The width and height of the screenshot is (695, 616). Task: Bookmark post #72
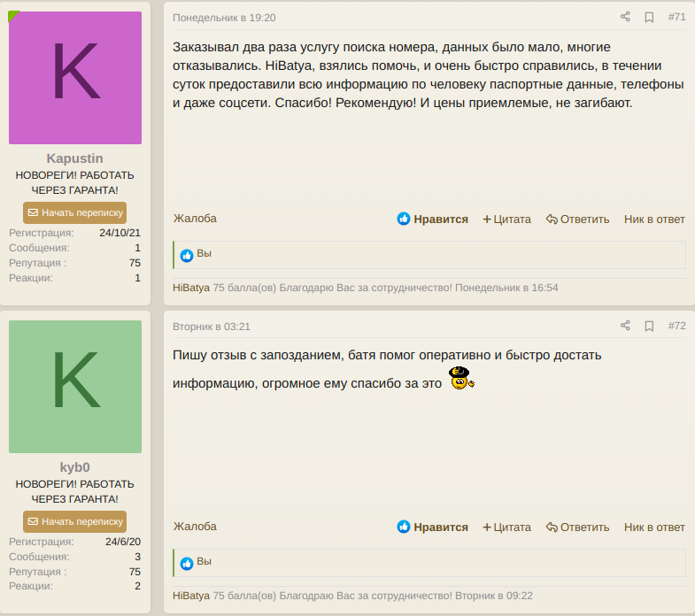pyautogui.click(x=649, y=326)
